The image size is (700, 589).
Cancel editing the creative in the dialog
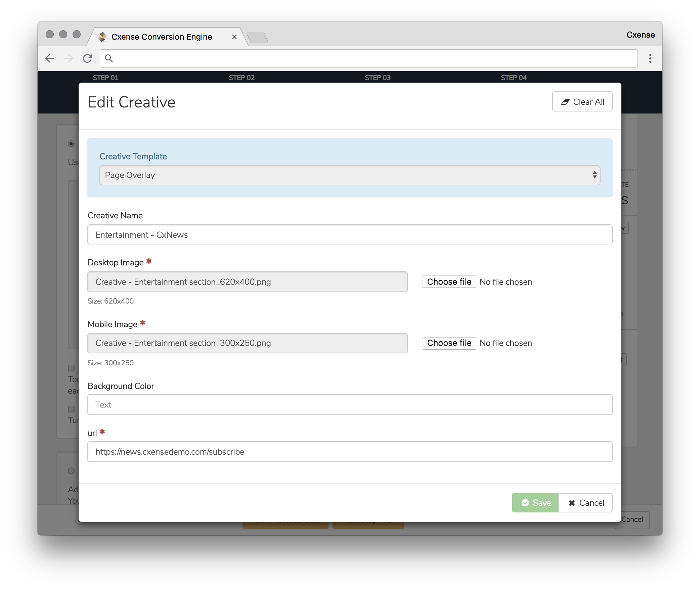[x=585, y=503]
